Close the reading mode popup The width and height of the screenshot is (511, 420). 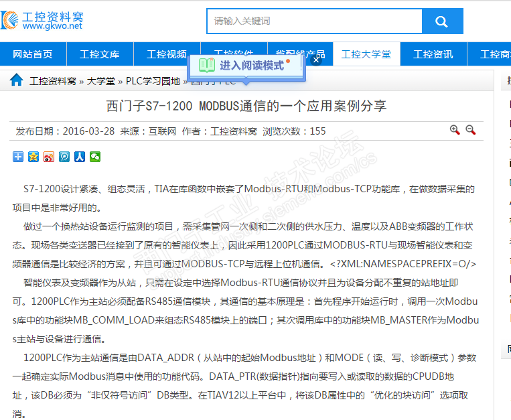click(316, 60)
